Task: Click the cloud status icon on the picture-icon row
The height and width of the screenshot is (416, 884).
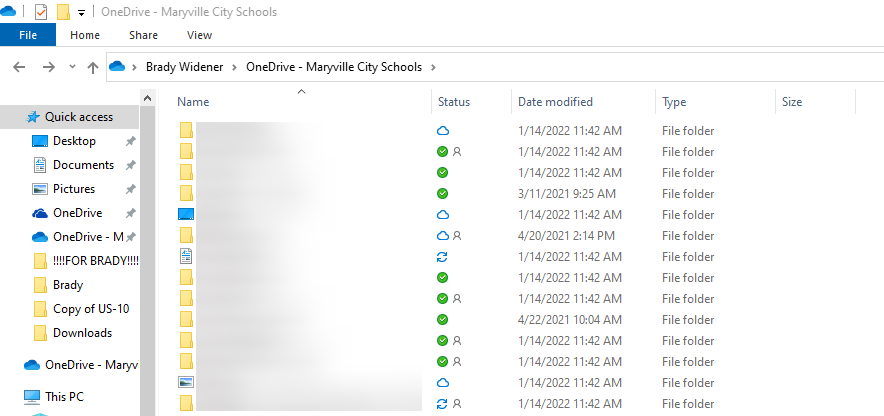Action: click(443, 383)
